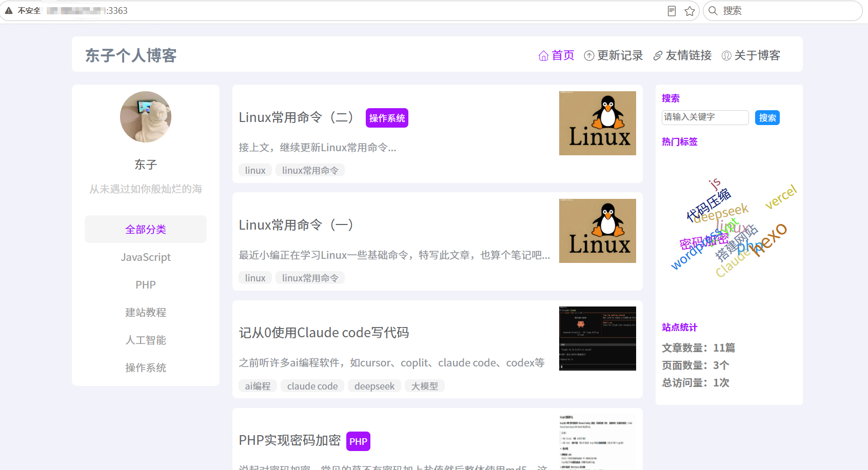Click the 大模型 tag

pyautogui.click(x=425, y=386)
